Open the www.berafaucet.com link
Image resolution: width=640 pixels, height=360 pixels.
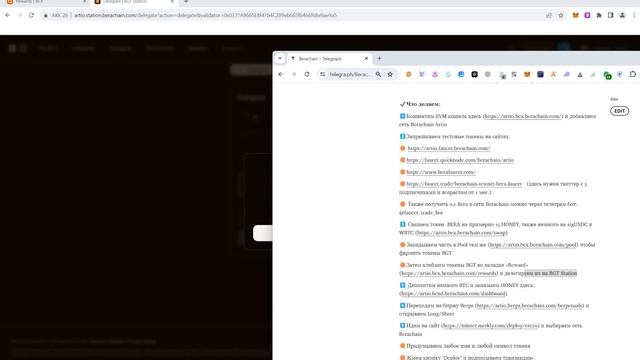(441, 172)
